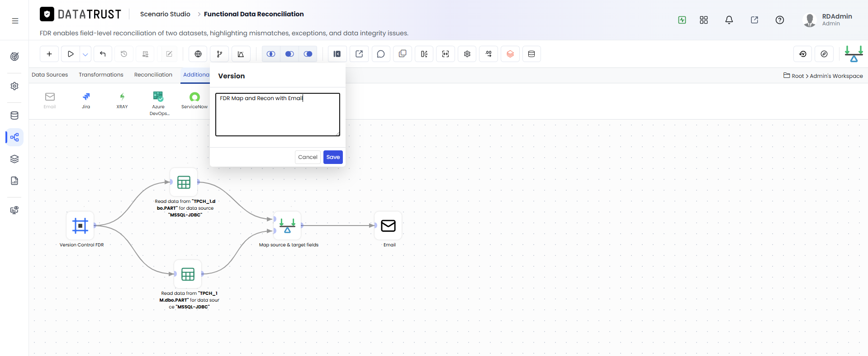Open the toolbar settings gear
The width and height of the screenshot is (868, 356).
point(467,54)
